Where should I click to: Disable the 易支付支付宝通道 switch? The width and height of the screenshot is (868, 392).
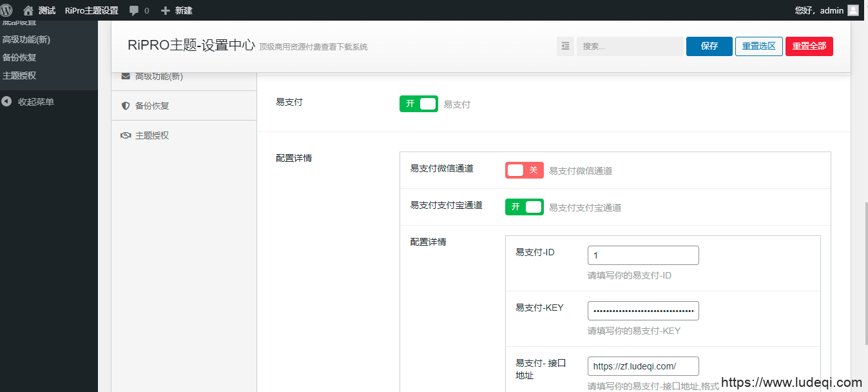pos(525,207)
